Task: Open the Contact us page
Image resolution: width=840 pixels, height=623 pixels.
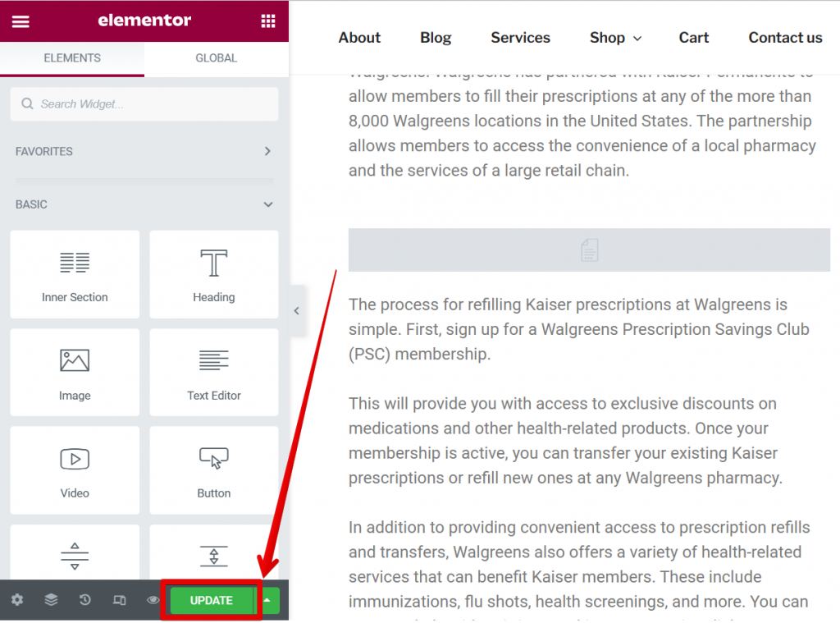Action: click(785, 38)
